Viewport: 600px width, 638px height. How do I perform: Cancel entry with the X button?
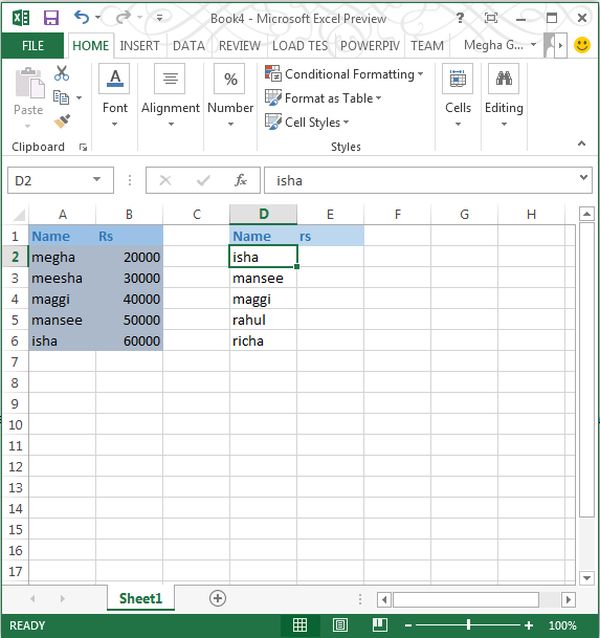tap(165, 180)
